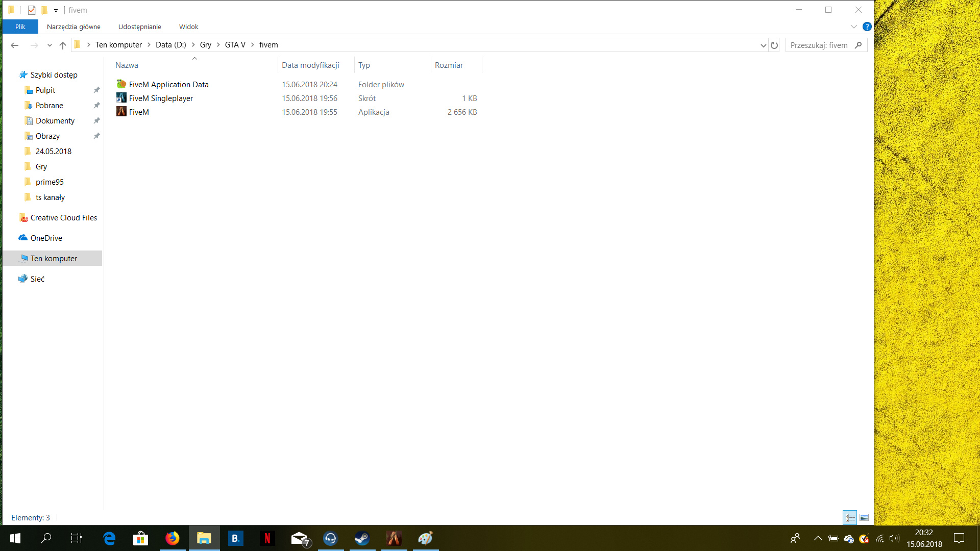Screen dimensions: 980x551
Task: Open the address bar history dropdown
Action: [x=763, y=45]
